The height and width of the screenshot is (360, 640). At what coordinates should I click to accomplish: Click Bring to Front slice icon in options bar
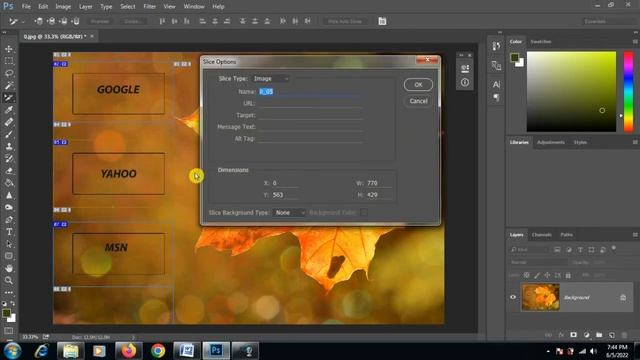39,21
